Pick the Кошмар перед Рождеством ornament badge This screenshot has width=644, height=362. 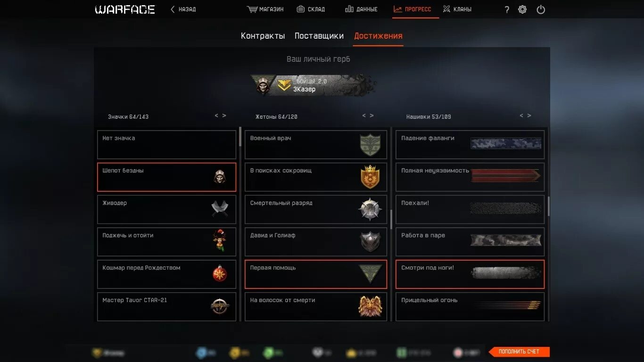166,274
